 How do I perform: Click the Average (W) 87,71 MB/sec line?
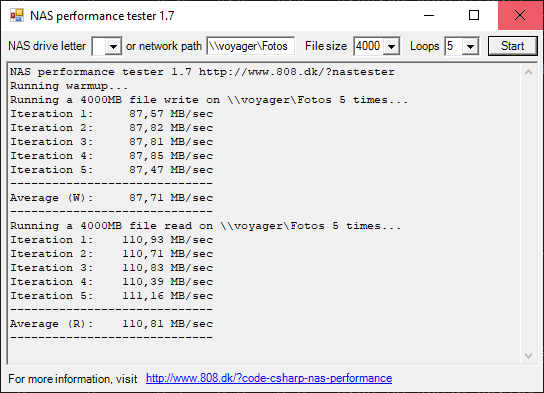[111, 198]
